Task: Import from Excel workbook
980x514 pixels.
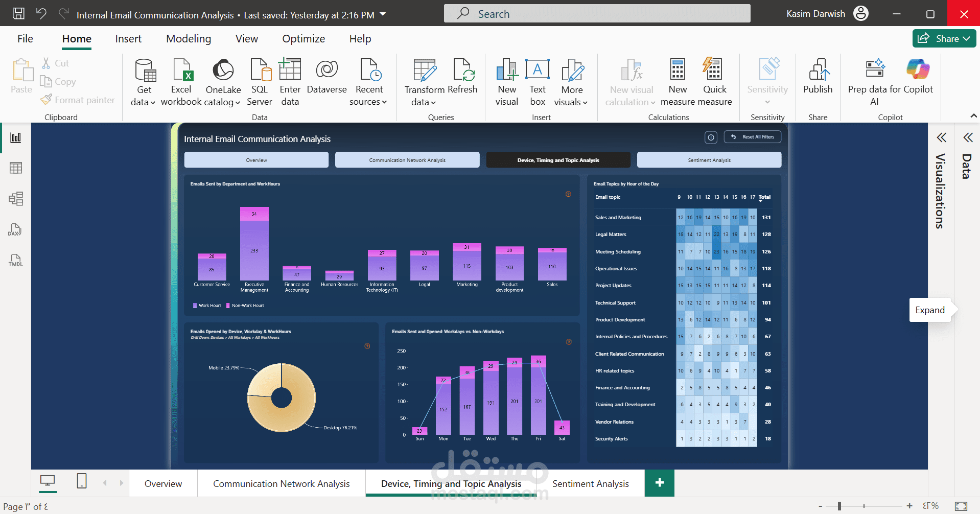Action: (181, 82)
